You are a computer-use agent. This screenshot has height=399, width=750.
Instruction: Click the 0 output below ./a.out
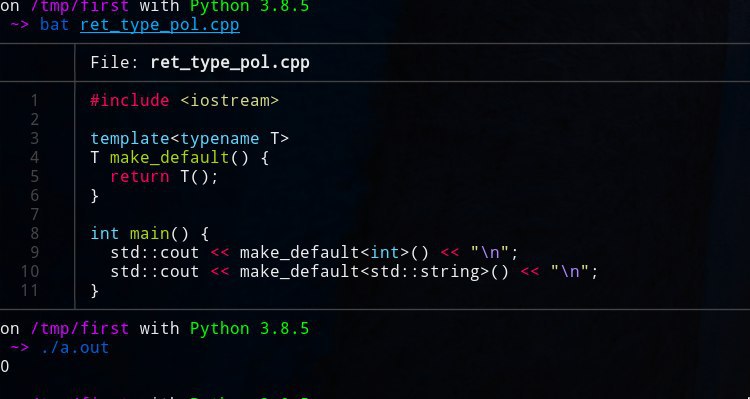point(4,366)
